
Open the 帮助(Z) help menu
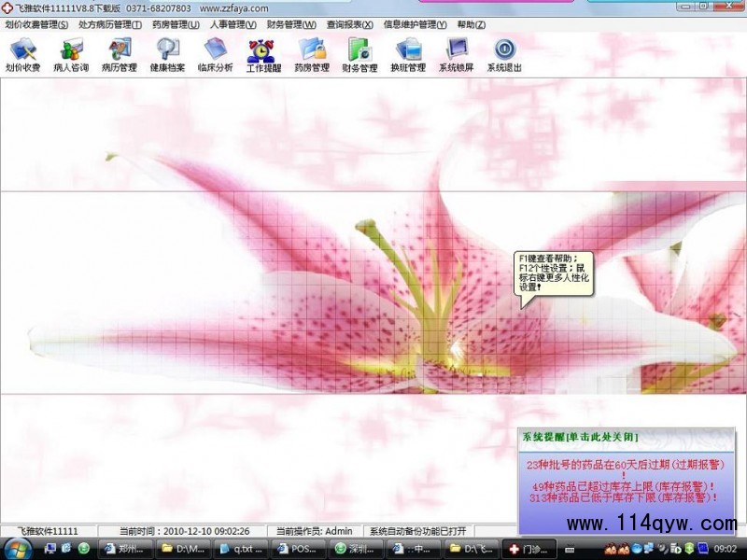click(x=472, y=24)
